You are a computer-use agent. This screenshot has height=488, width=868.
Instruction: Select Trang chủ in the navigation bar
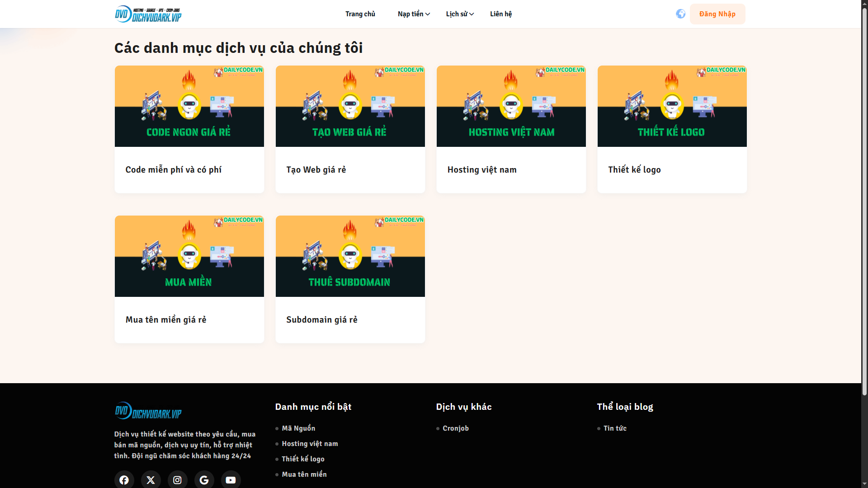(360, 14)
